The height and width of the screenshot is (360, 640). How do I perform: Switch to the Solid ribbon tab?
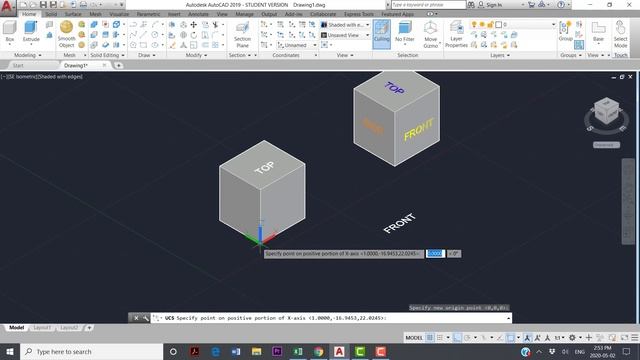51,14
